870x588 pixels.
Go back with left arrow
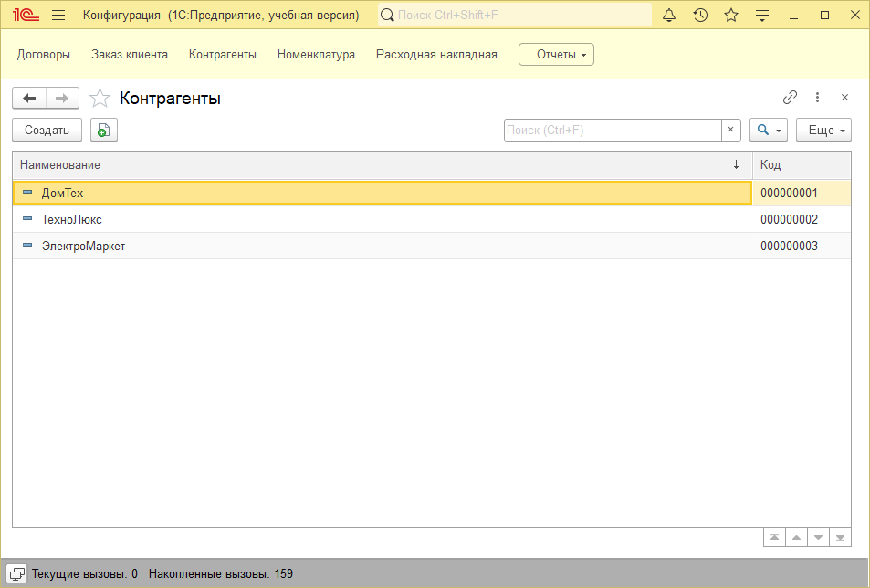point(29,99)
